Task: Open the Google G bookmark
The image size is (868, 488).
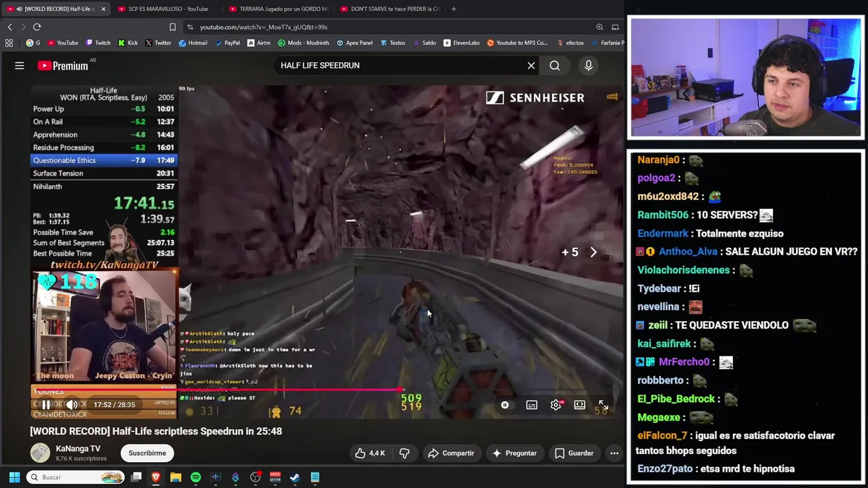Action: point(33,43)
